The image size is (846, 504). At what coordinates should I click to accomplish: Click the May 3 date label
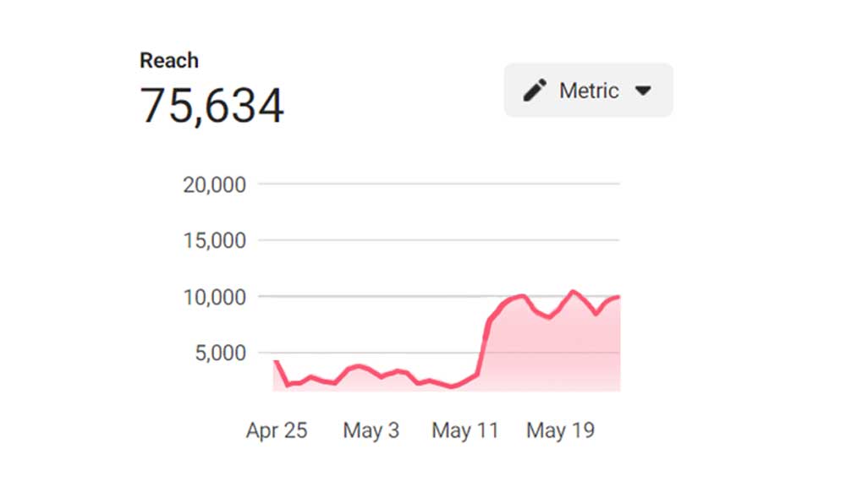pos(371,430)
